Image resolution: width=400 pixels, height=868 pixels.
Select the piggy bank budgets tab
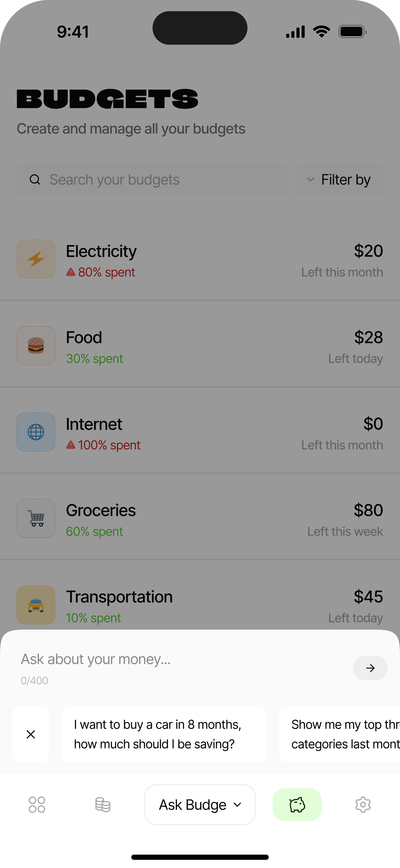(x=297, y=805)
